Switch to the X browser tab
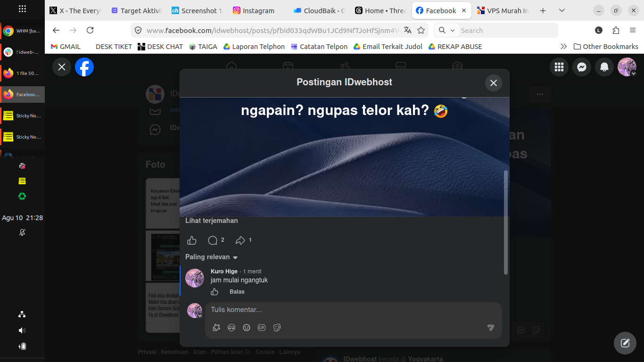This screenshot has height=362, width=644. 75,10
